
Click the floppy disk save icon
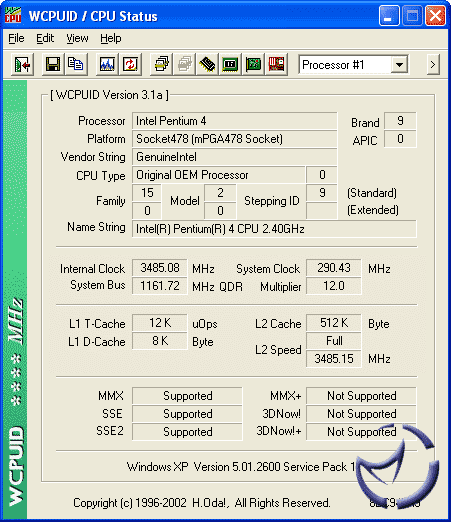[x=53, y=64]
